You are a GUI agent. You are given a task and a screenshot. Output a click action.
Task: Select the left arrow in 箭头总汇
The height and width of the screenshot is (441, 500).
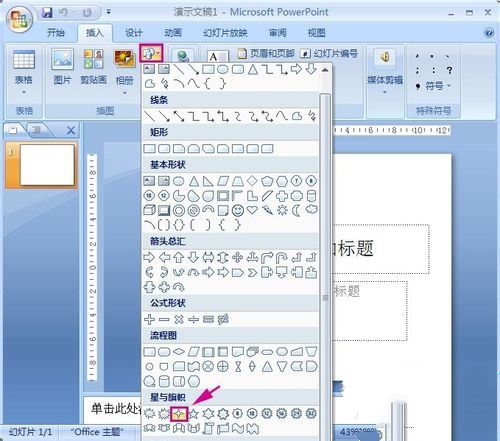point(164,258)
